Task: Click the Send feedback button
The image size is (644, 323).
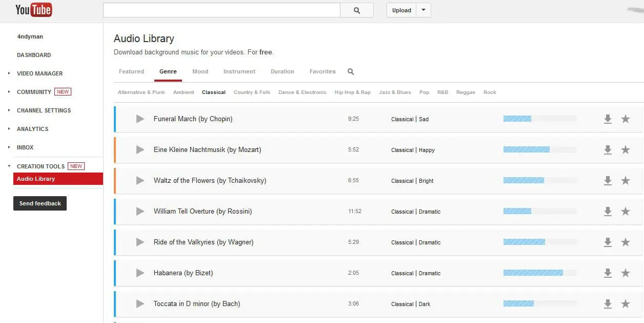Action: (40, 203)
